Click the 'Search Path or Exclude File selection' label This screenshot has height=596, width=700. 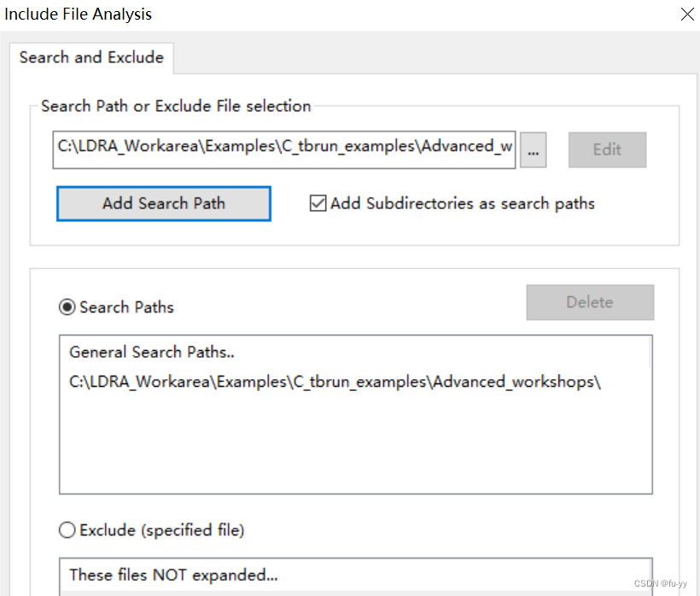(x=176, y=107)
